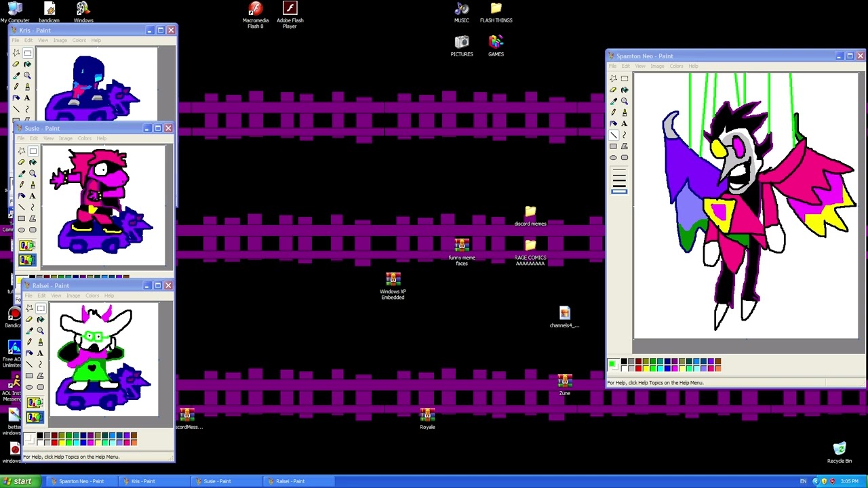The image size is (868, 488).
Task: Select the Recycle Bin icon
Action: tap(840, 453)
